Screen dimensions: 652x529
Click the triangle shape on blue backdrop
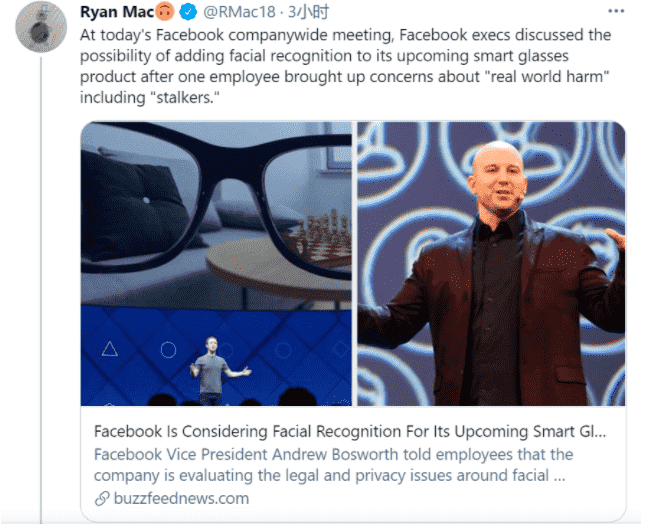pos(110,349)
